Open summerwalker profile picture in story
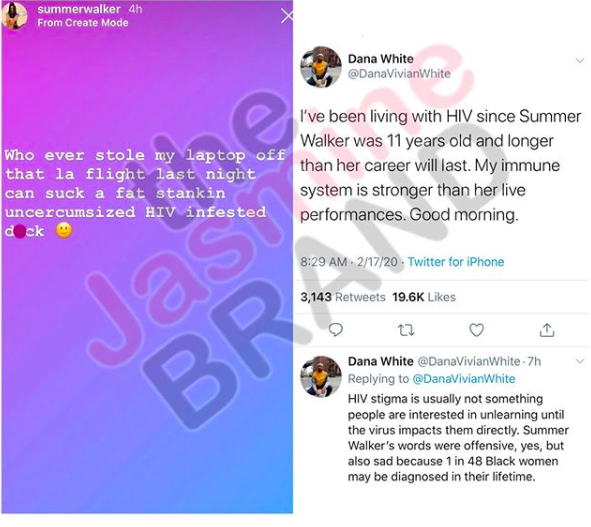The width and height of the screenshot is (591, 527). [x=15, y=16]
